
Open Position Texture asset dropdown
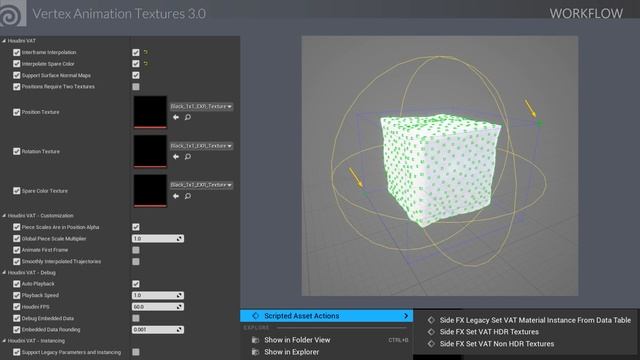click(x=202, y=107)
